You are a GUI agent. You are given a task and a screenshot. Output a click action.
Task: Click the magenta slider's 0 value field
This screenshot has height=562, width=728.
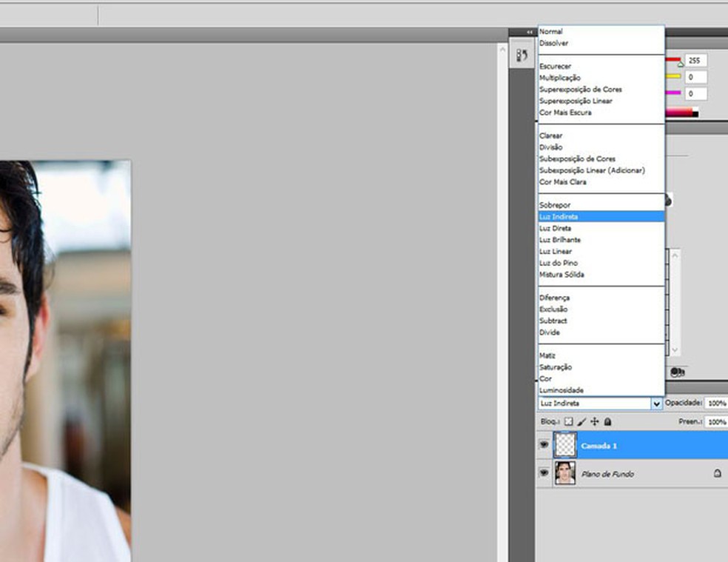pos(695,93)
